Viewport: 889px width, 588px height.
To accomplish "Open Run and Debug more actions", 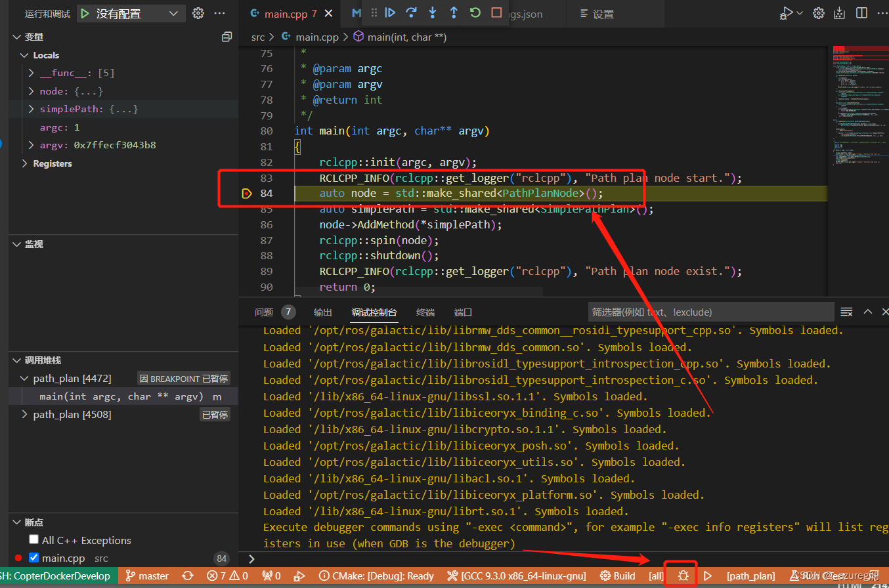I will [x=219, y=13].
